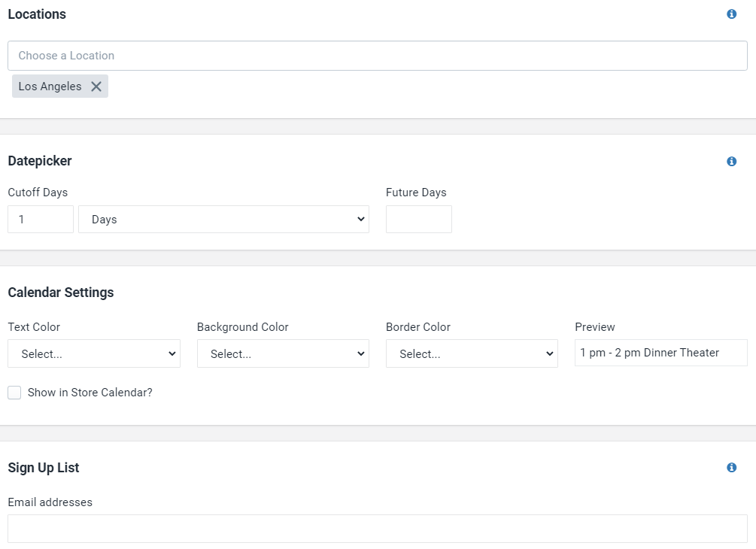Click the Border Color label
Screen dimensions: 756x549
pos(418,327)
